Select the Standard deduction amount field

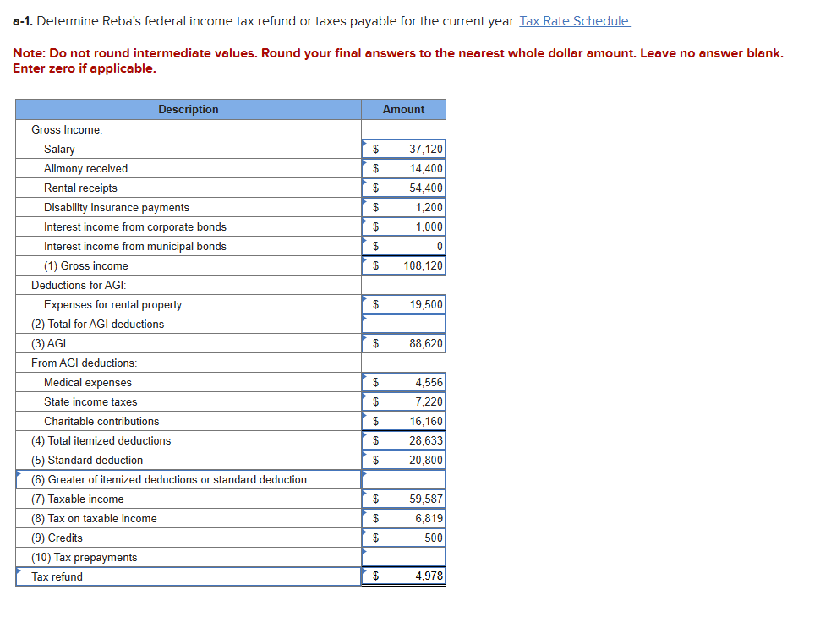point(403,460)
